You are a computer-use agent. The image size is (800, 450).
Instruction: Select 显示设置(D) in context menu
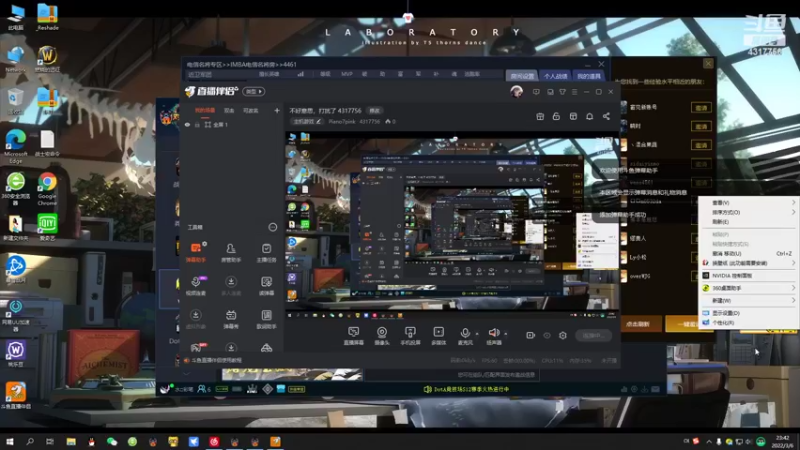(x=749, y=313)
